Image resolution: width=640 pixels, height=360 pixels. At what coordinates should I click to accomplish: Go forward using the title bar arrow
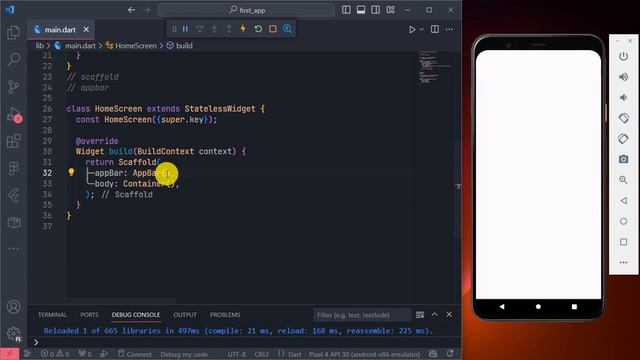pyautogui.click(x=146, y=10)
